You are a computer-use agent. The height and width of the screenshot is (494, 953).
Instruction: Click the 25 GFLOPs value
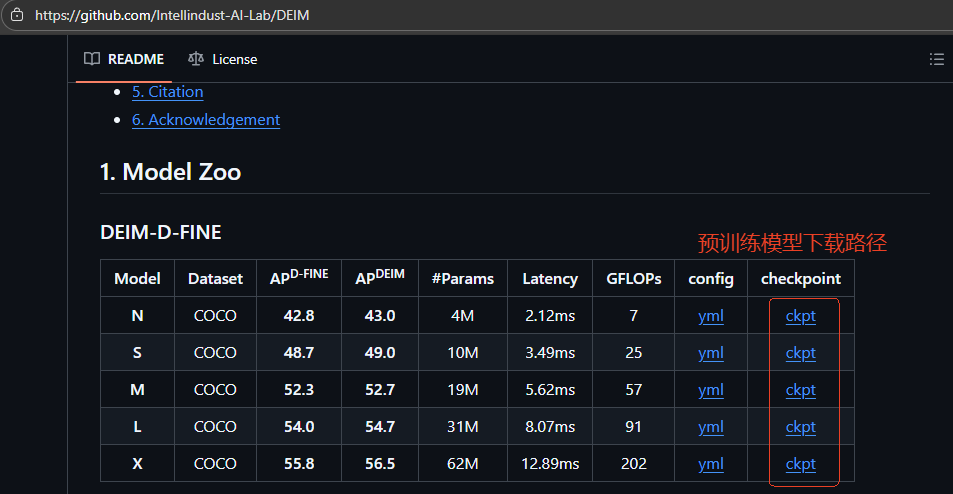634,353
